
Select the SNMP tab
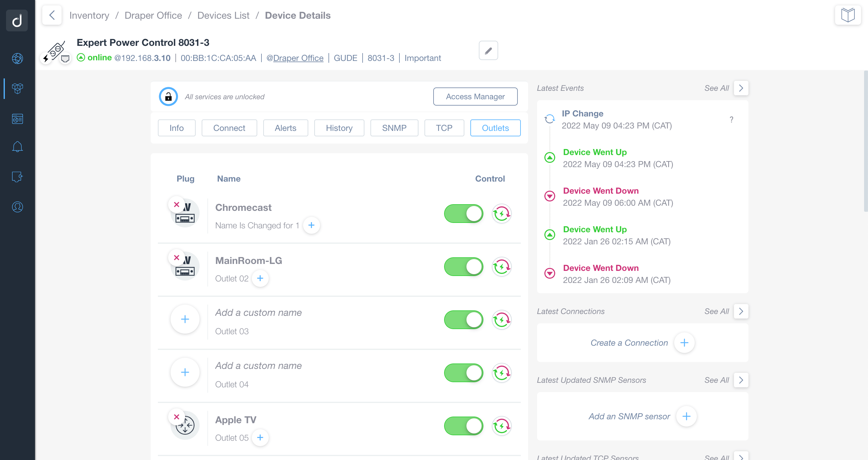[x=394, y=127]
